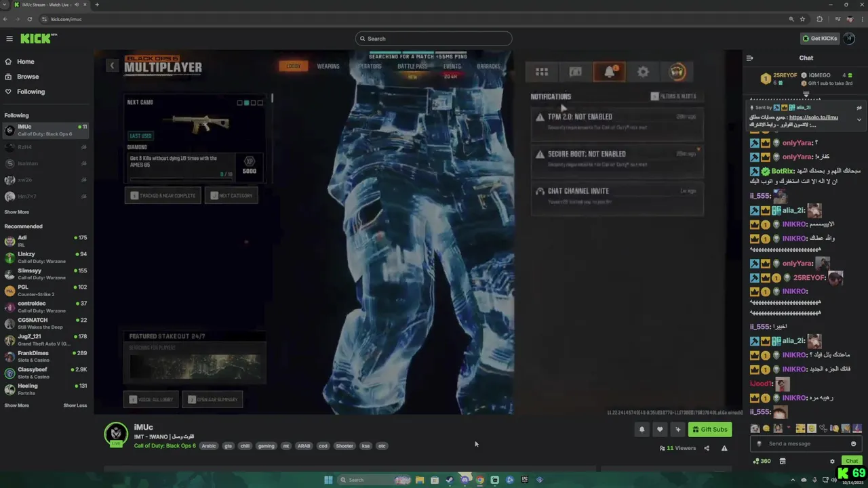The height and width of the screenshot is (488, 868).
Task: Click iMUc streamer avatar
Action: point(116,434)
